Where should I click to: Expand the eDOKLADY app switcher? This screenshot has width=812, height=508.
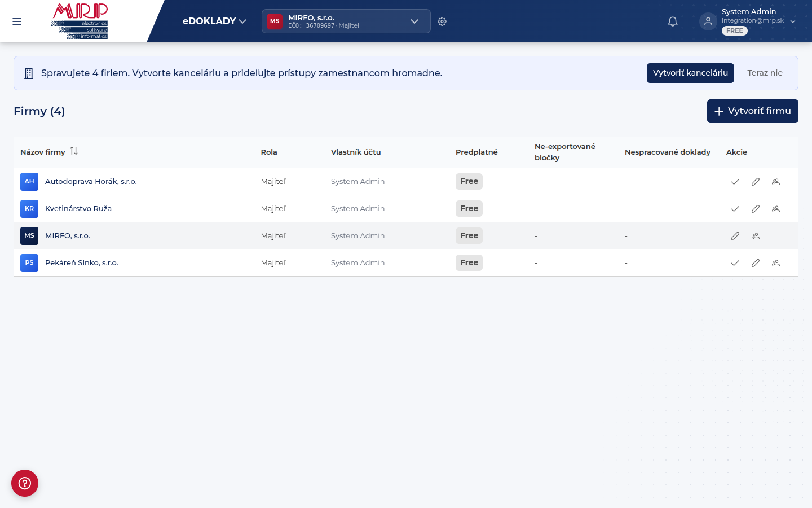click(x=214, y=21)
